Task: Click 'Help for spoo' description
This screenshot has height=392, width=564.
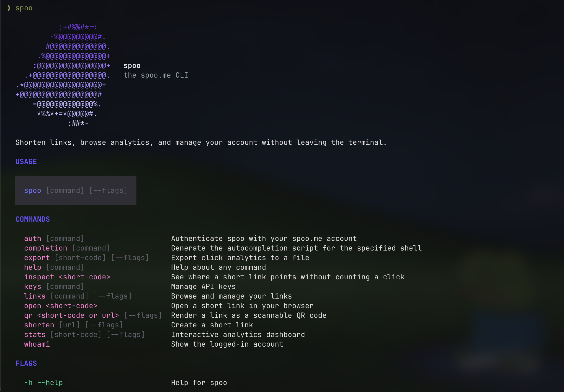Action: 199,383
